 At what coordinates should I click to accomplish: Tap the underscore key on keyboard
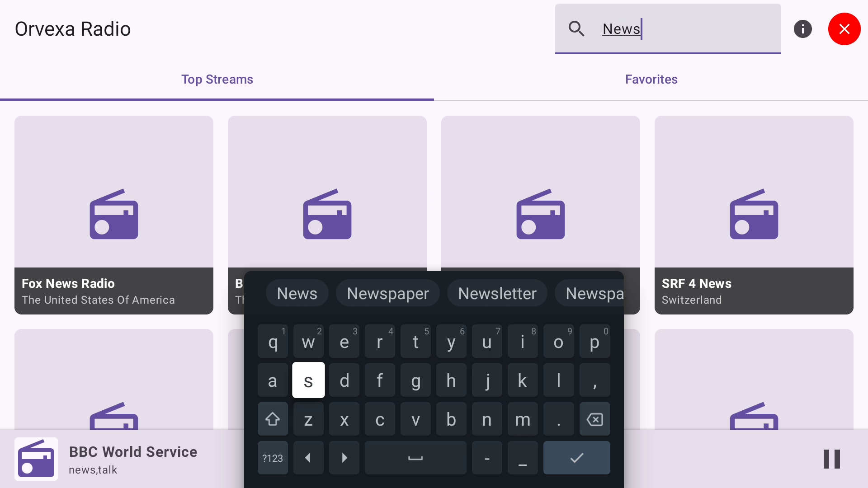pyautogui.click(x=523, y=458)
